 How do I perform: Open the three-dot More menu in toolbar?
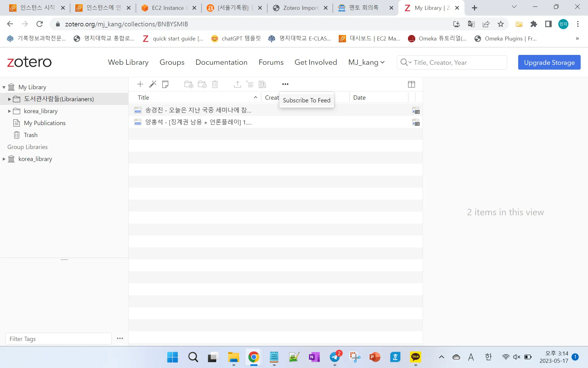click(285, 84)
